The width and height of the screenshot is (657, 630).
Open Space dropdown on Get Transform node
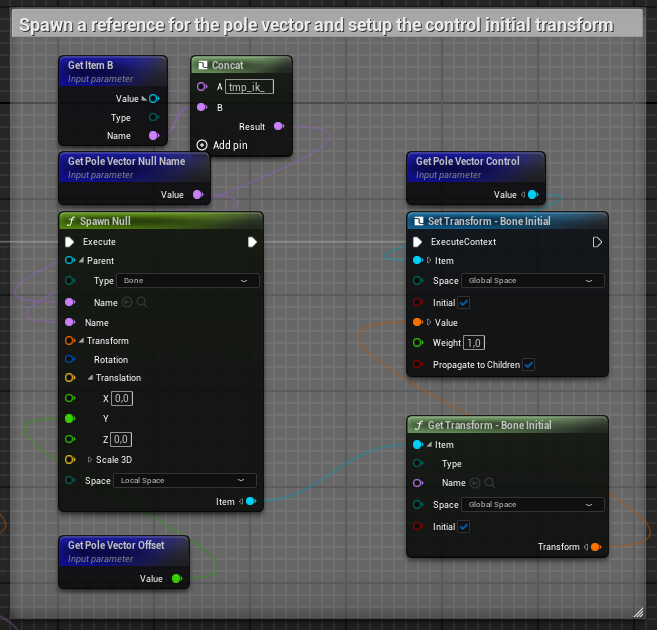(x=533, y=505)
